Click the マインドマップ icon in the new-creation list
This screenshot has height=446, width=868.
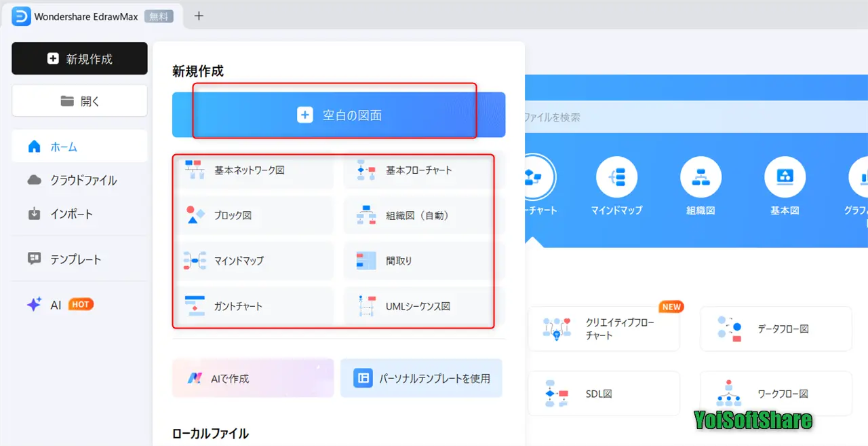[x=195, y=261]
